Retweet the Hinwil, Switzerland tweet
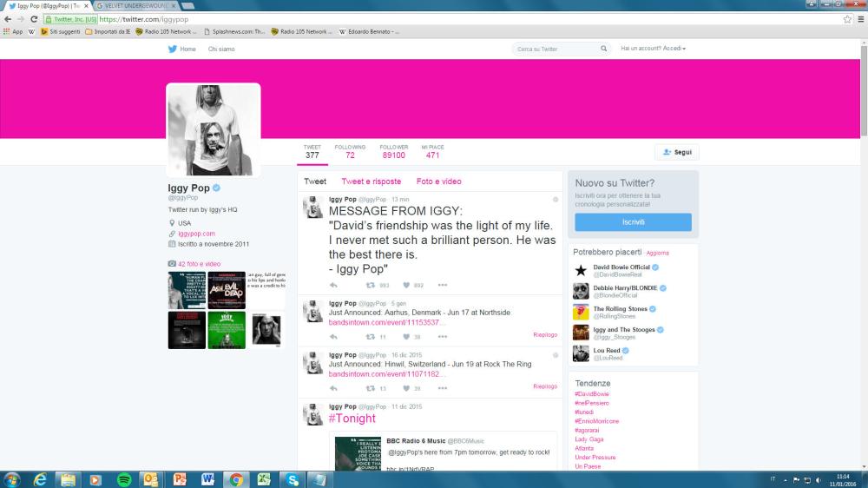 pos(371,388)
